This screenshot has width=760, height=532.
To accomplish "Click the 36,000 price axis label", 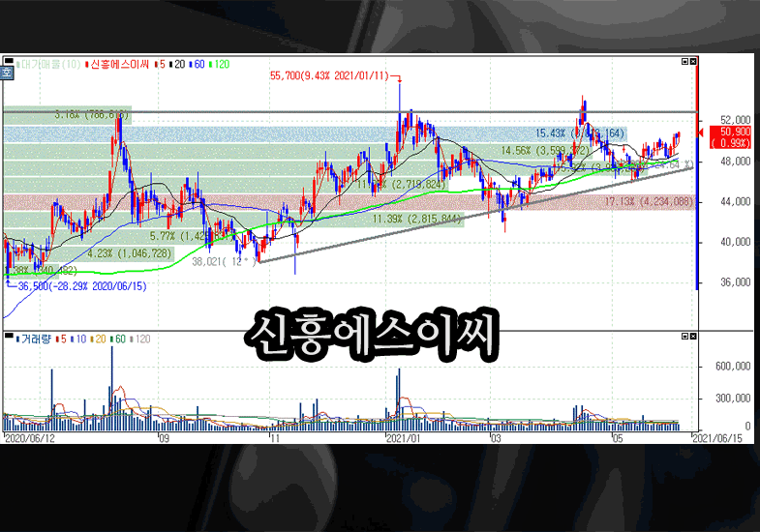I will tap(735, 282).
